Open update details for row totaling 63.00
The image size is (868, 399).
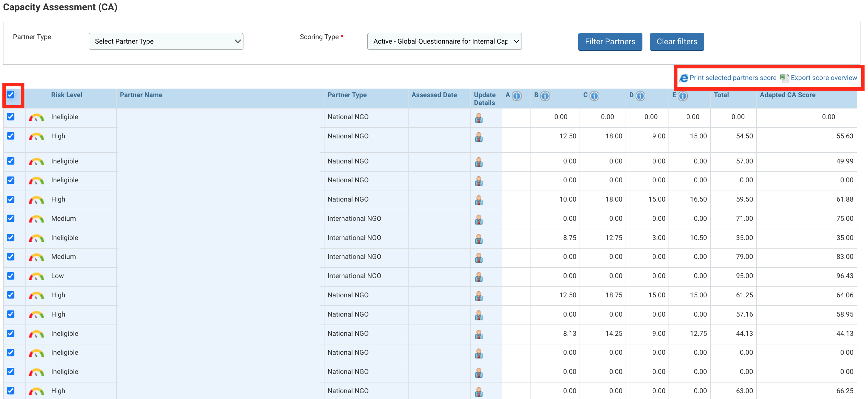click(x=479, y=392)
